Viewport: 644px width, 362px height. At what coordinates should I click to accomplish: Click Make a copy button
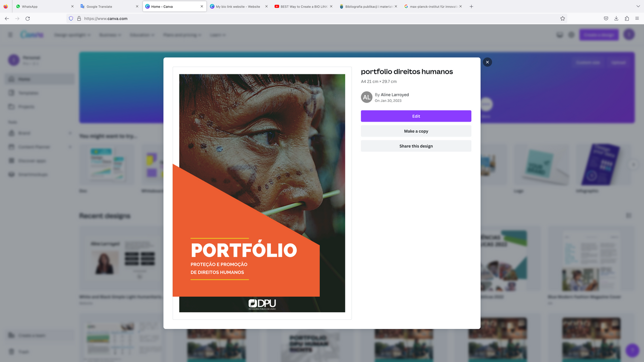416,131
